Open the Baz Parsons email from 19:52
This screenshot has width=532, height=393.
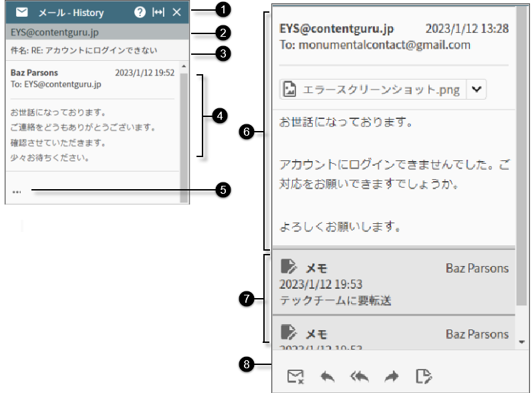point(92,116)
